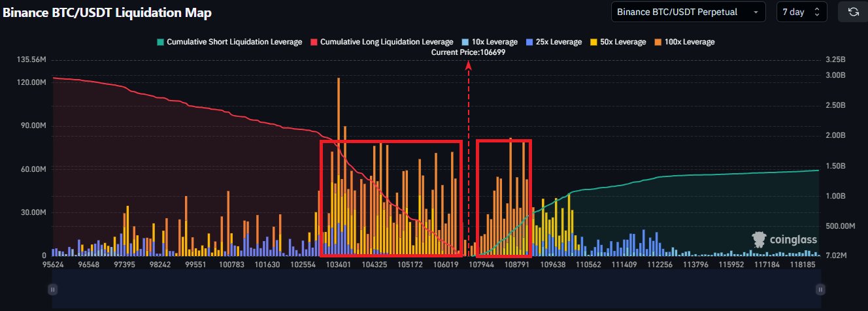Click the left range handle grip

click(53, 289)
